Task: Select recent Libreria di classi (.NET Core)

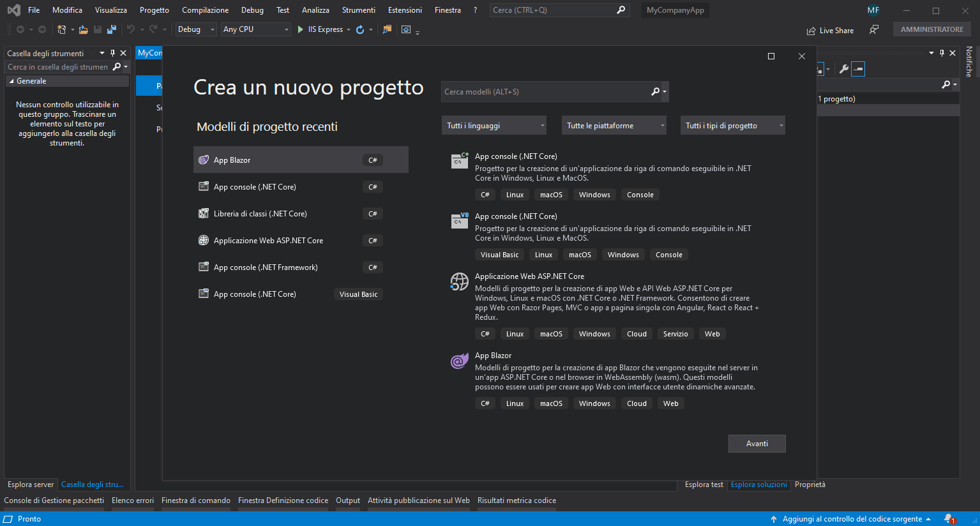Action: 301,213
